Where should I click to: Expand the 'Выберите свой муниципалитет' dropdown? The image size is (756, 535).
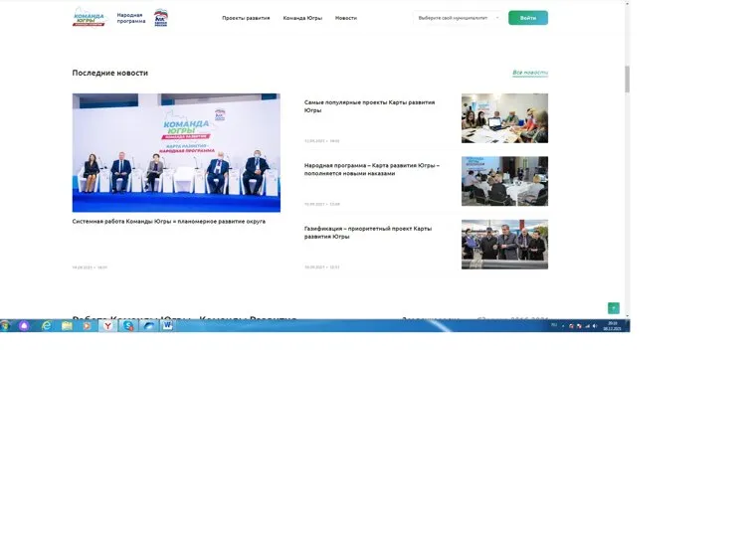458,18
